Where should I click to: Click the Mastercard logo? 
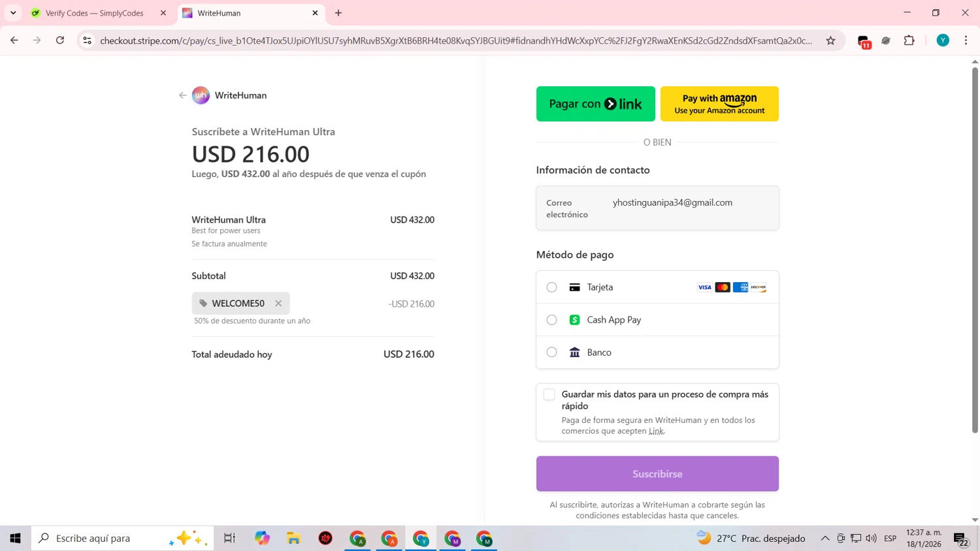pyautogui.click(x=723, y=287)
